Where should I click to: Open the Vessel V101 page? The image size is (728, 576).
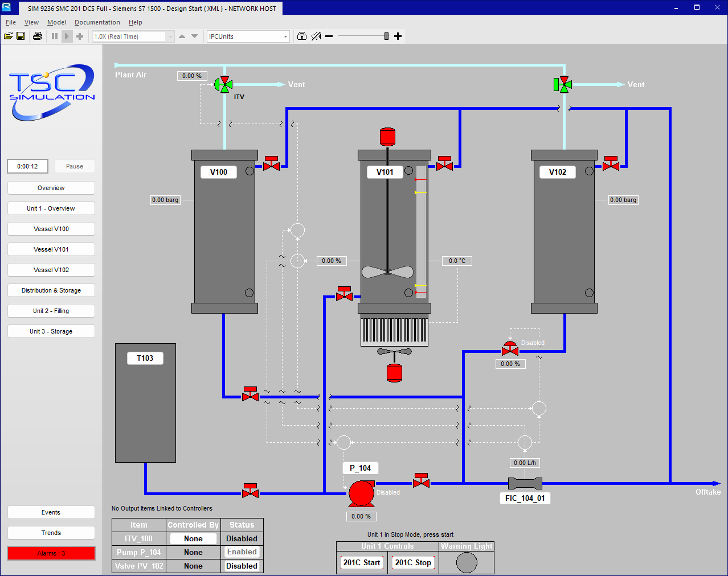click(x=51, y=249)
